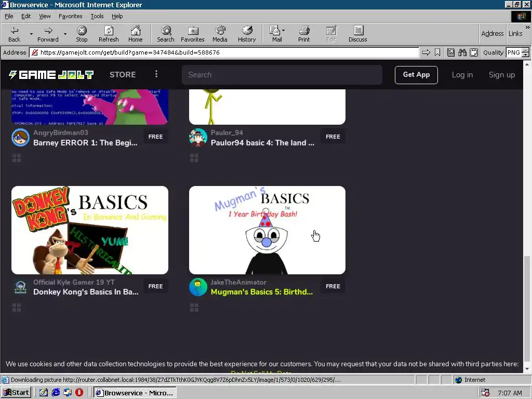
Task: Click the vertical scrollbar thumb
Action: tap(527, 309)
